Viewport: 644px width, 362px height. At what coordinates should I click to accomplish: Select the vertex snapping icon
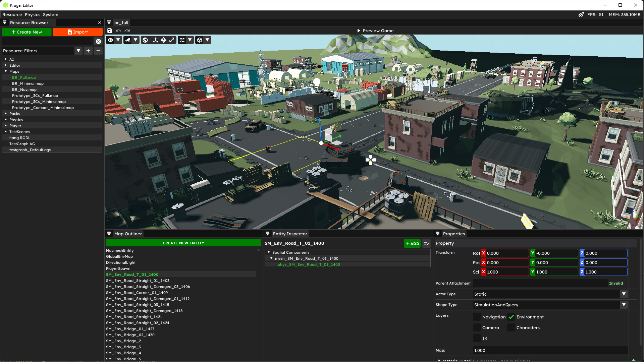[200, 40]
